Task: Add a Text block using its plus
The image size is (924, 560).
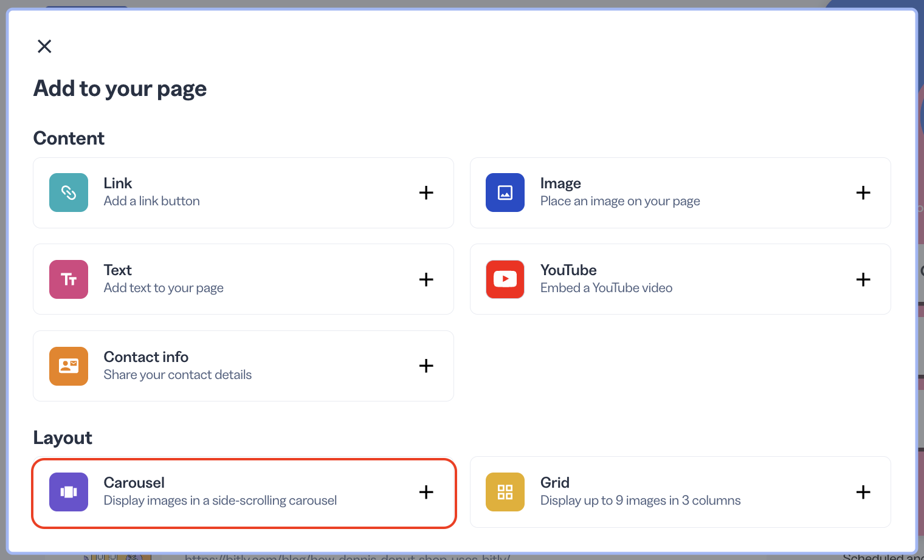Action: (x=426, y=279)
